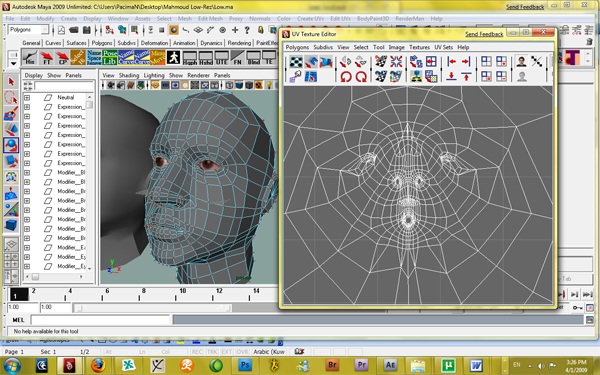Image resolution: width=600 pixels, height=375 pixels.
Task: Open Firefox from the taskbar
Action: point(98,365)
